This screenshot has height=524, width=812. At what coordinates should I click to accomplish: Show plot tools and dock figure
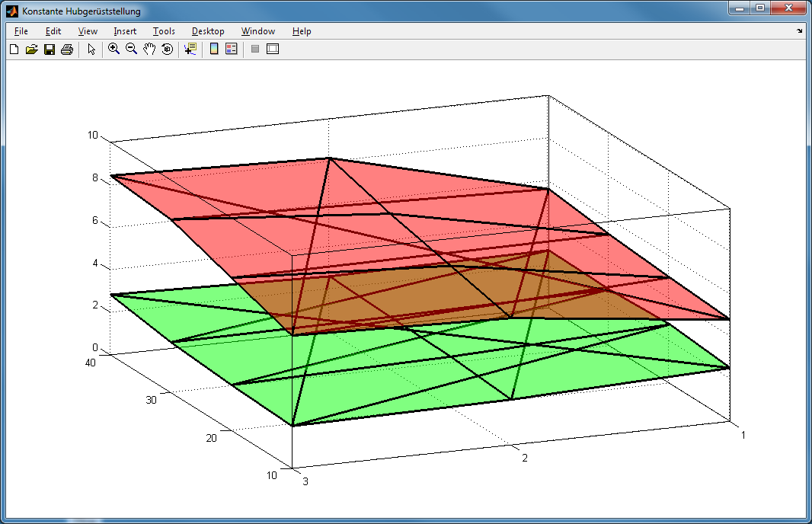(x=273, y=50)
